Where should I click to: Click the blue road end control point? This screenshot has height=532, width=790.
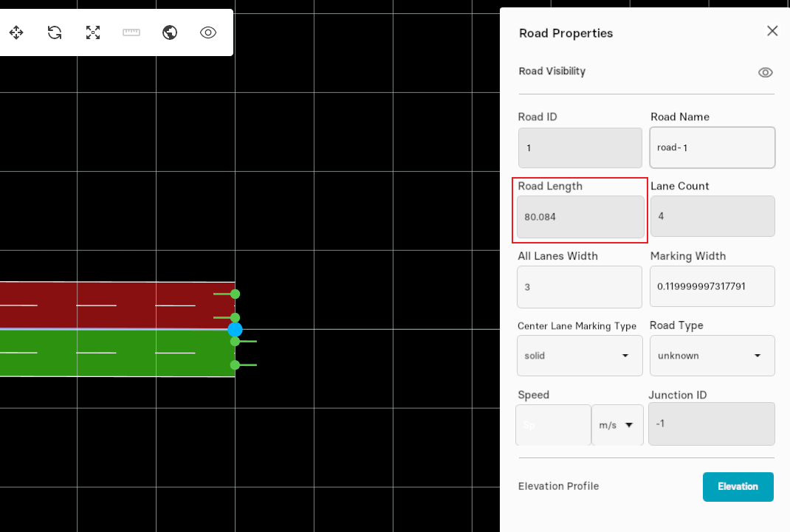click(235, 329)
